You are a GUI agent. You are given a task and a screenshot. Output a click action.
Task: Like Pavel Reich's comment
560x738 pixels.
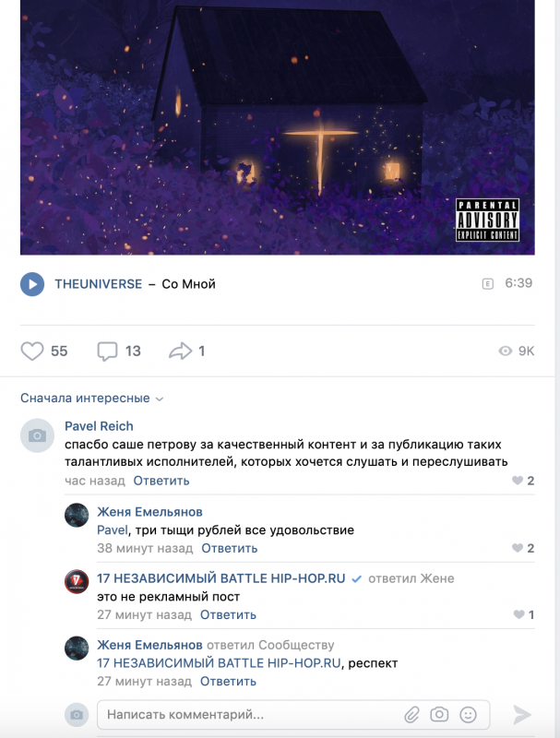coord(518,481)
